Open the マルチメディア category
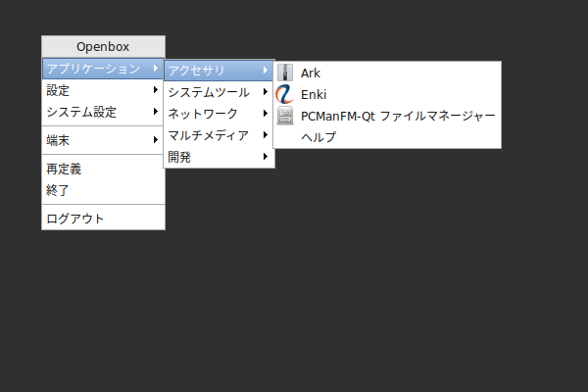The height and width of the screenshot is (392, 588). 219,134
